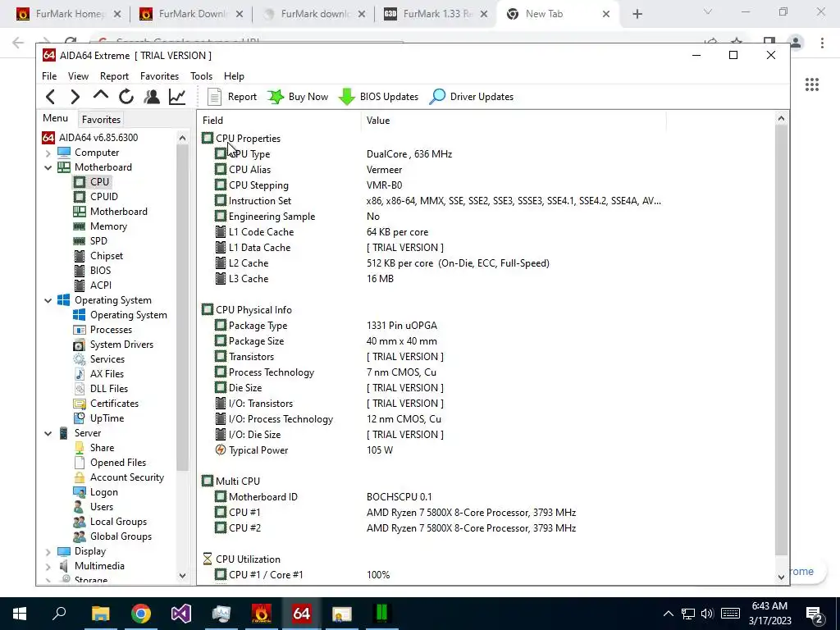Collapse the Operating System tree node
Screen dimensions: 840x630
(48, 300)
